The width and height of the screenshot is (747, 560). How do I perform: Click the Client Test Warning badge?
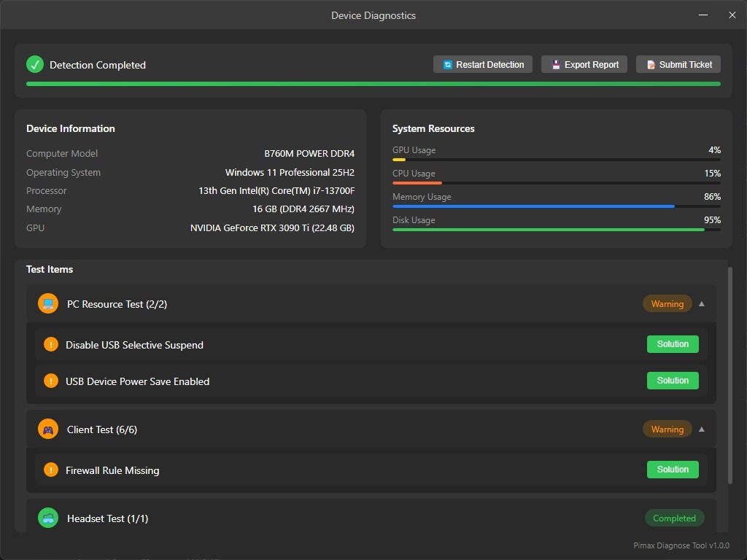click(667, 429)
